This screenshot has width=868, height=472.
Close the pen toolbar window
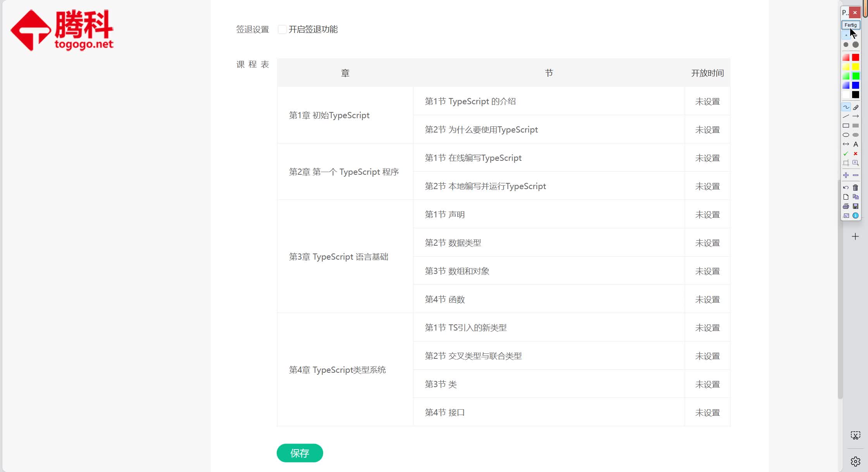tap(855, 12)
